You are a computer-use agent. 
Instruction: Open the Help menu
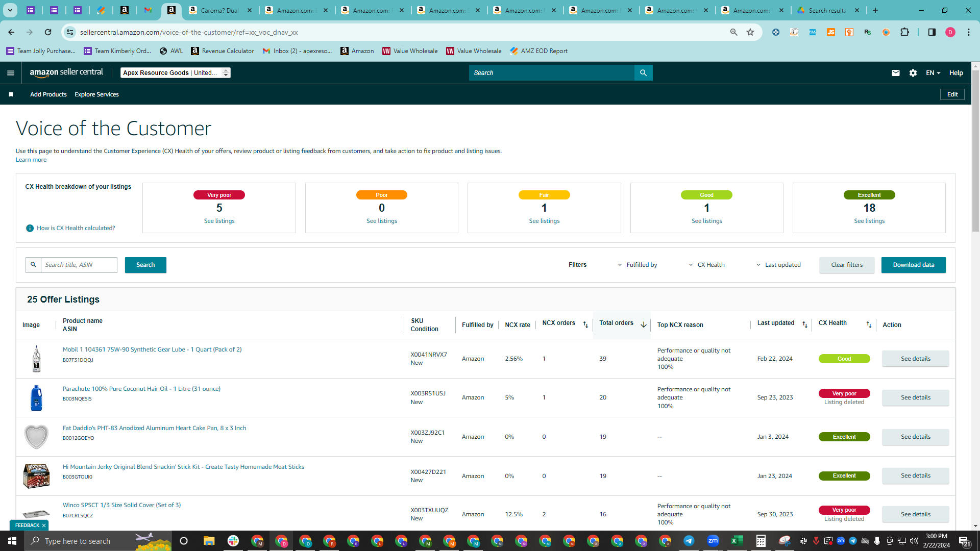(956, 73)
